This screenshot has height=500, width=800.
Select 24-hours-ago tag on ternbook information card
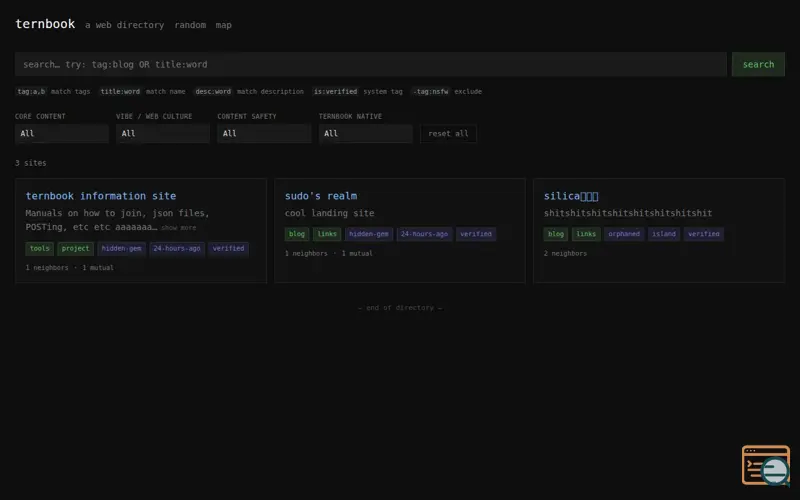click(177, 248)
